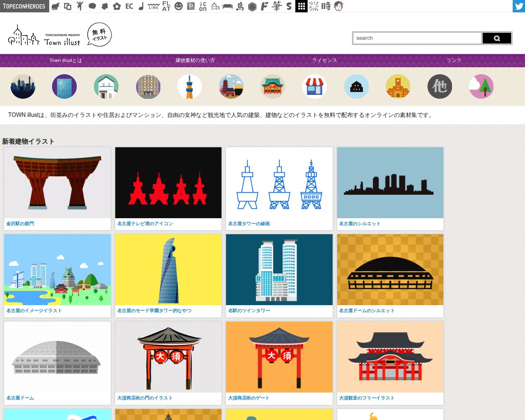Click the parking P icon in top bar

(191, 6)
